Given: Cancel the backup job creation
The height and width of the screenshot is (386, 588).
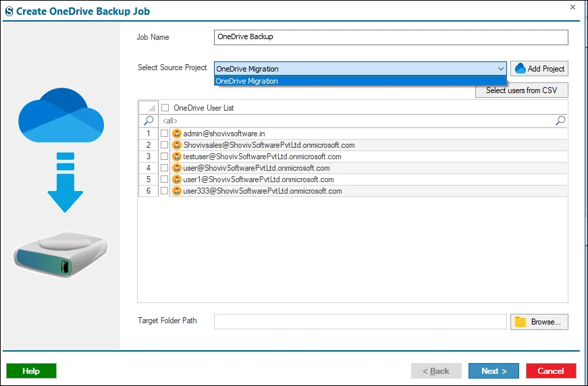Looking at the screenshot, I should pyautogui.click(x=551, y=371).
